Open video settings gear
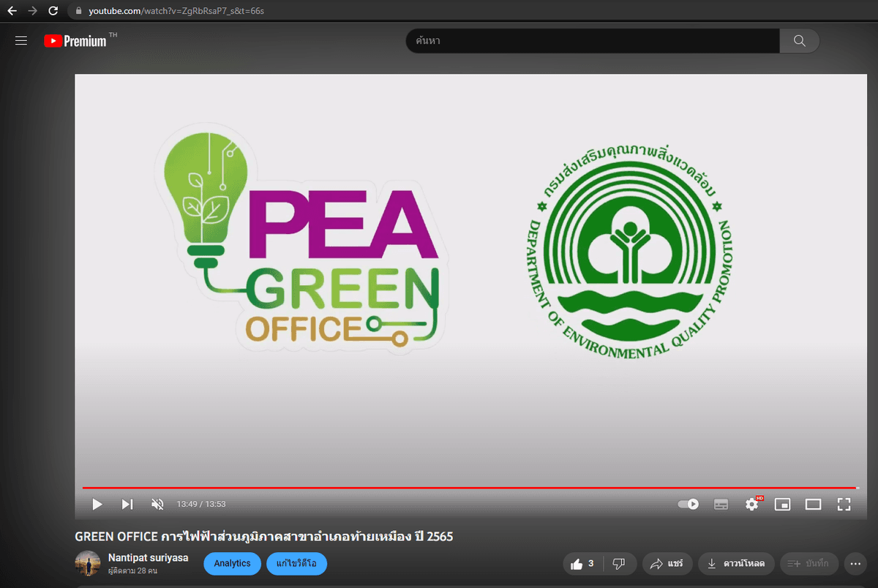878x588 pixels. click(752, 504)
